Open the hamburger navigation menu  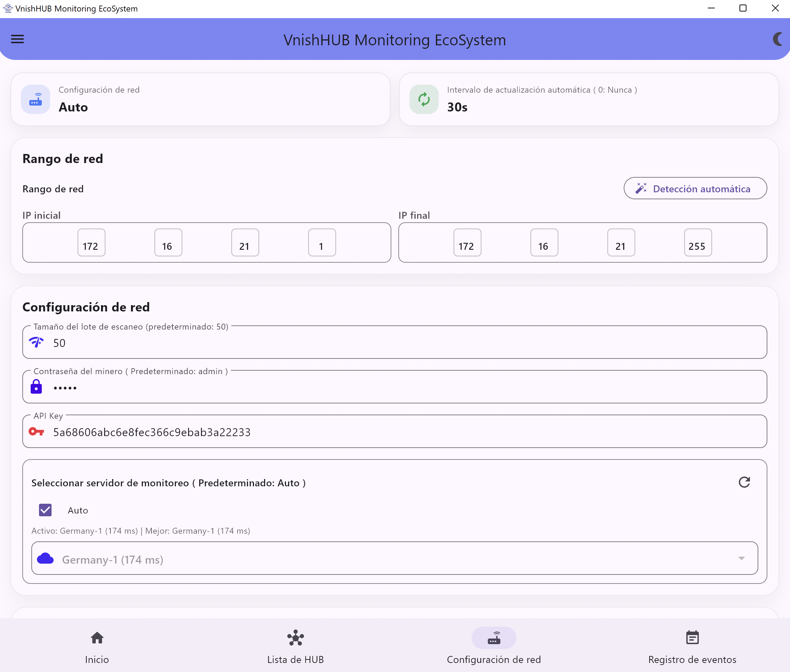click(17, 39)
